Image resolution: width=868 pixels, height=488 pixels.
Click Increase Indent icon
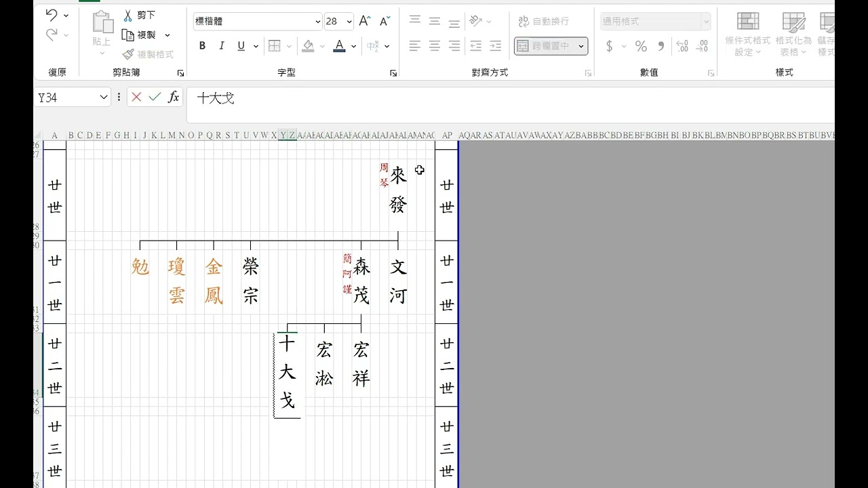496,46
